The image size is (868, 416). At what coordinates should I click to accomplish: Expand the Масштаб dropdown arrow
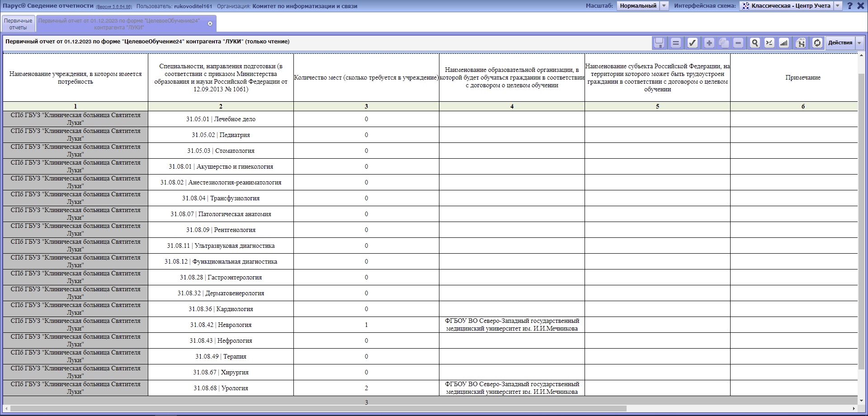tap(664, 6)
